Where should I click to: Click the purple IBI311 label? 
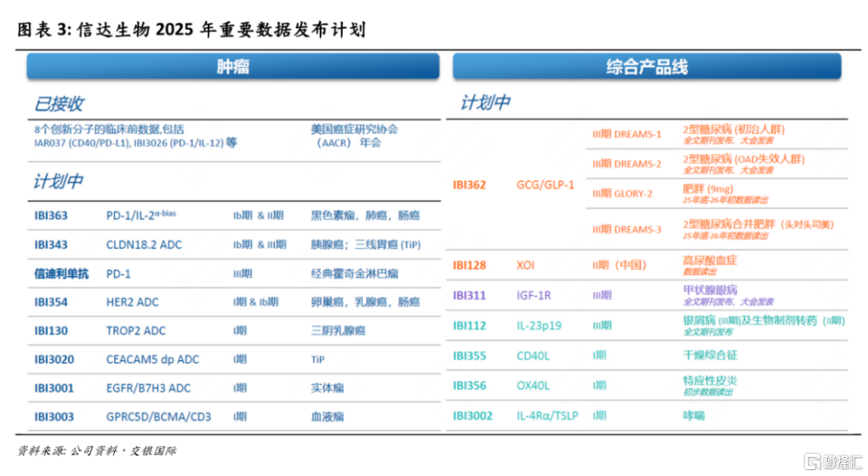[470, 295]
